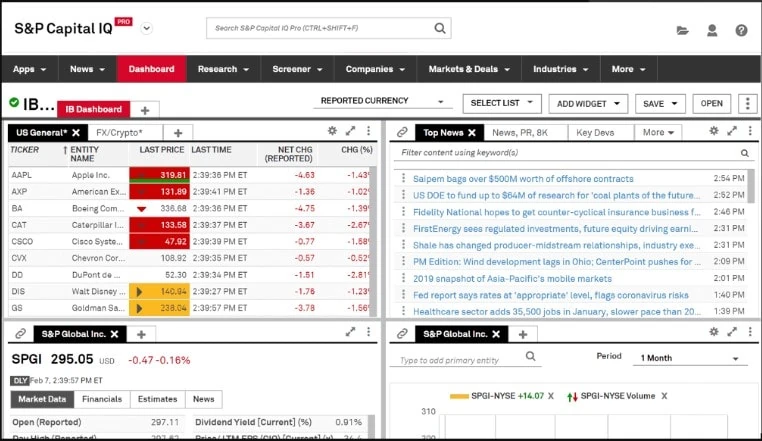The width and height of the screenshot is (762, 441).
Task: Open the Industries menu
Action: 561,69
